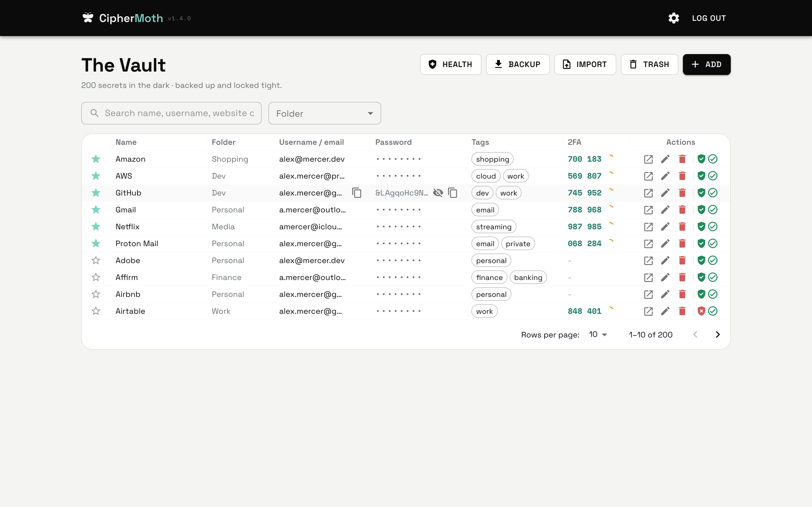The image size is (812, 507).
Task: Click the search name, username, website field
Action: tap(171, 113)
